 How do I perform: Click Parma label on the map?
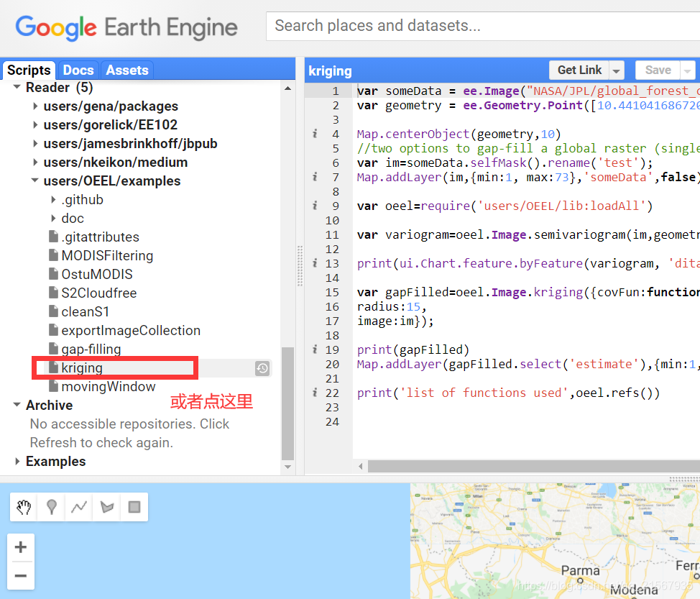(581, 571)
